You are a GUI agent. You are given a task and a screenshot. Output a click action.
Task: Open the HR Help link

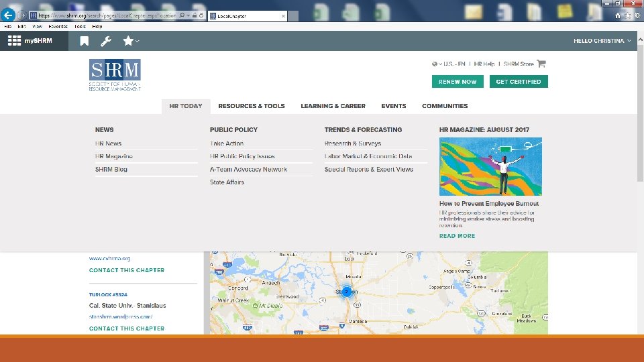tap(484, 64)
